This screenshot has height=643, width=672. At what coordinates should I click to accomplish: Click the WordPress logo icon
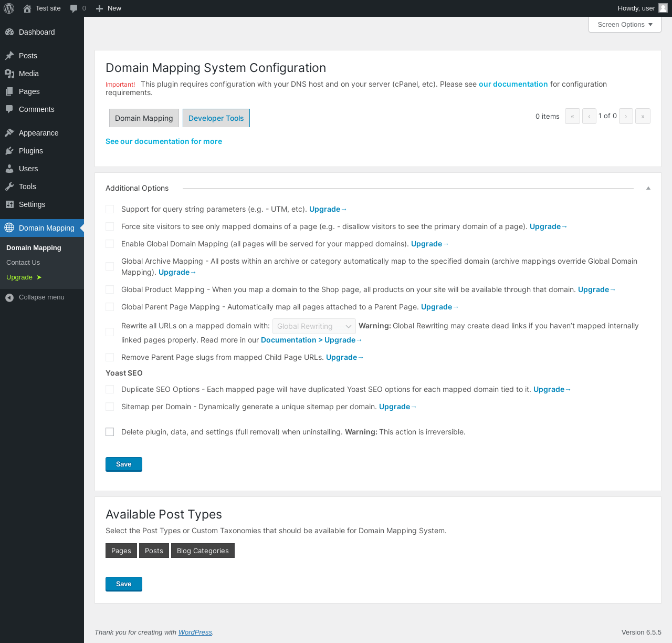(x=9, y=8)
